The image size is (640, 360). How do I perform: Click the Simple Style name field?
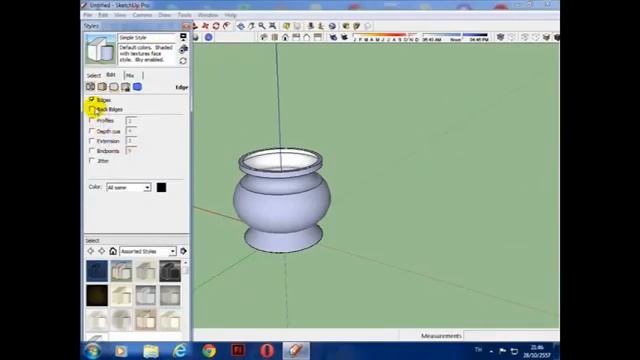(x=148, y=37)
